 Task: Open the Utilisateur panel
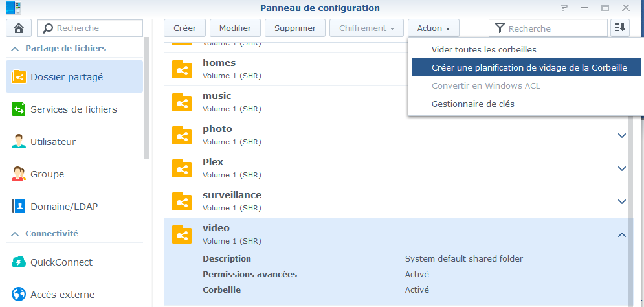coord(53,142)
